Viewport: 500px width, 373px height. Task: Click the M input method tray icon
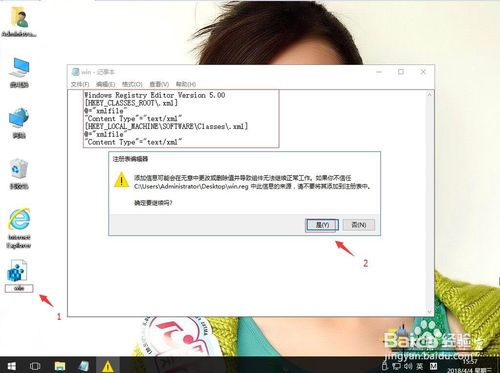433,366
